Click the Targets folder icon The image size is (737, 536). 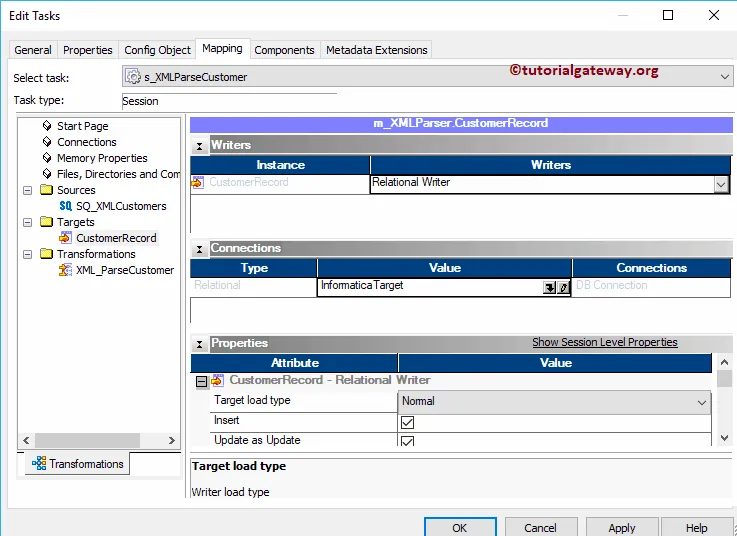pos(47,221)
